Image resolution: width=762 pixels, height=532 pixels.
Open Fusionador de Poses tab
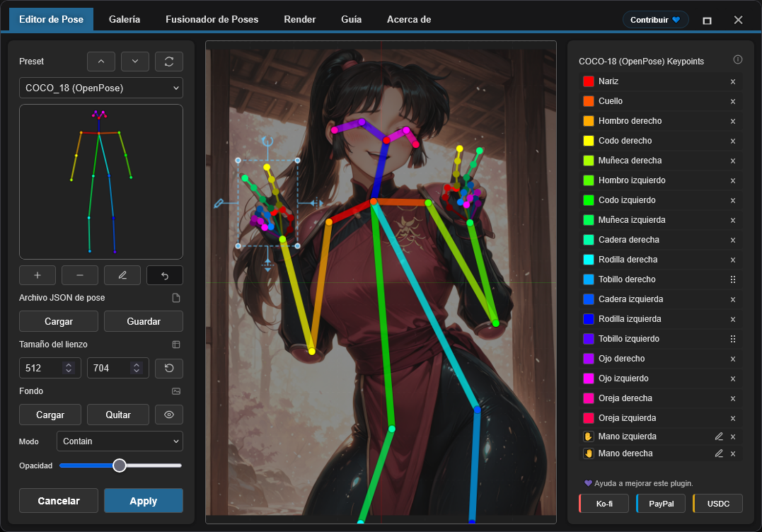(x=212, y=19)
